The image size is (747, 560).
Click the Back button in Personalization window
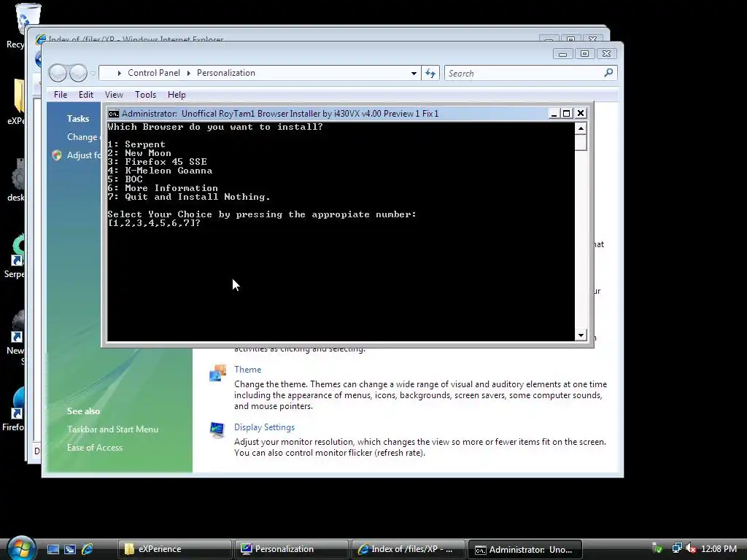coord(58,73)
